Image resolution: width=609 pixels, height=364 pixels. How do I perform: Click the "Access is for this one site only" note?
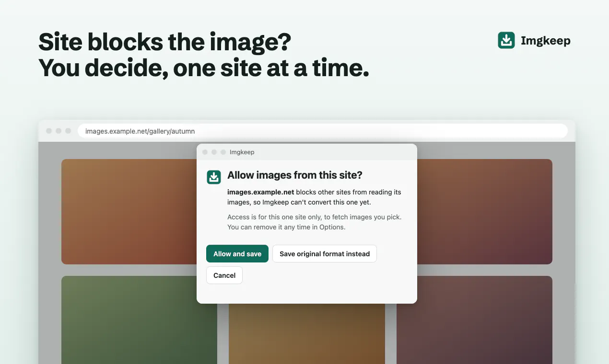click(315, 217)
